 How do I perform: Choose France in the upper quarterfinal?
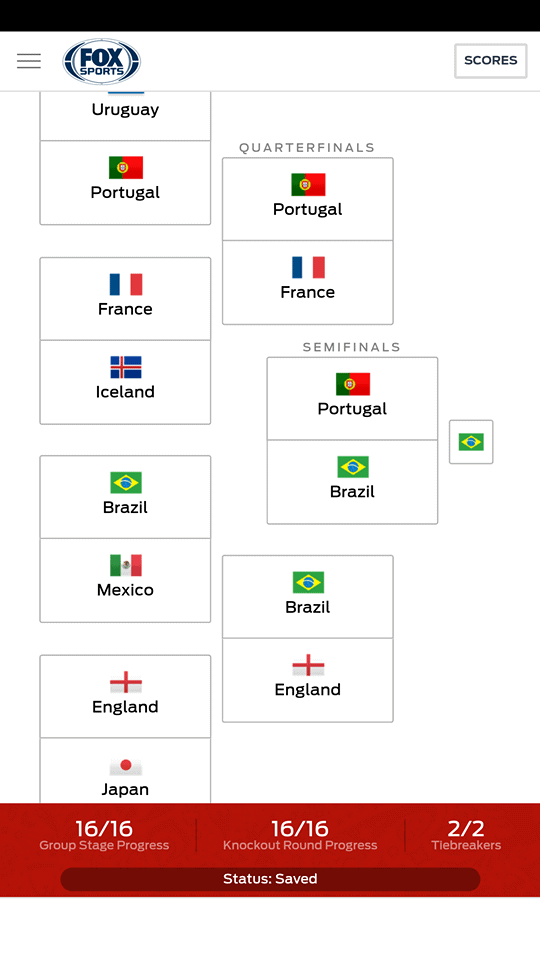pos(307,282)
